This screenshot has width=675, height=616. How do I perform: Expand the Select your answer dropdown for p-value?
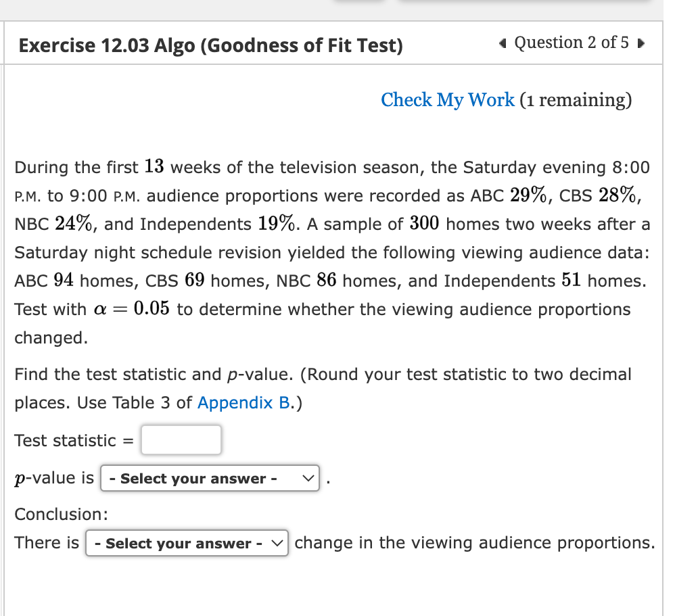point(210,478)
